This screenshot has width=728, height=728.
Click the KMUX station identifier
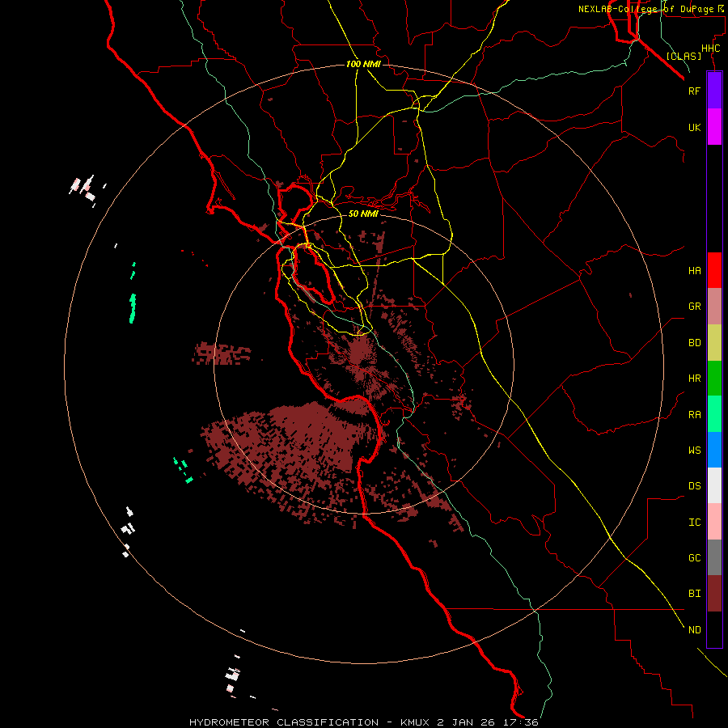[417, 722]
